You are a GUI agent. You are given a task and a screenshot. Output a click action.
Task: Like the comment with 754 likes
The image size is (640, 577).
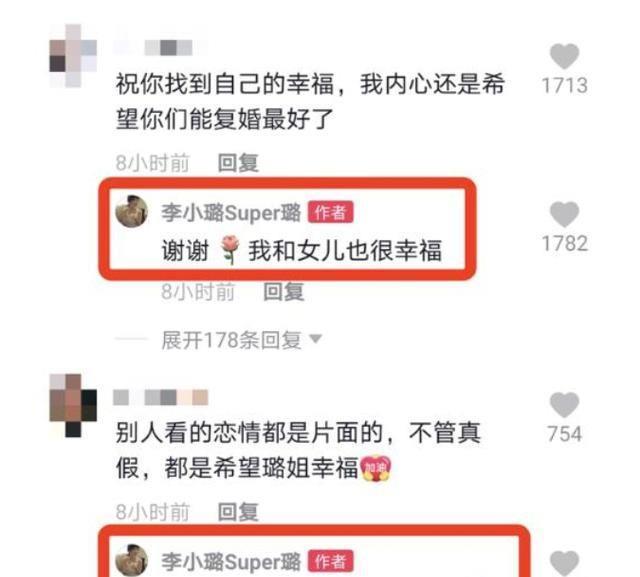(x=564, y=405)
